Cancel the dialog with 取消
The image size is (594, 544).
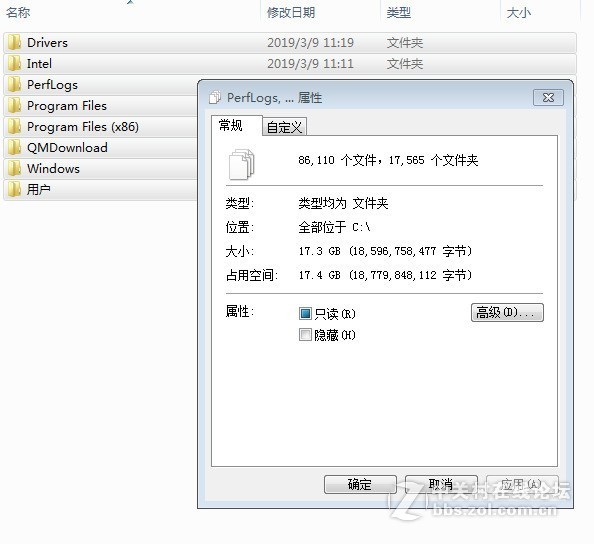tap(441, 484)
